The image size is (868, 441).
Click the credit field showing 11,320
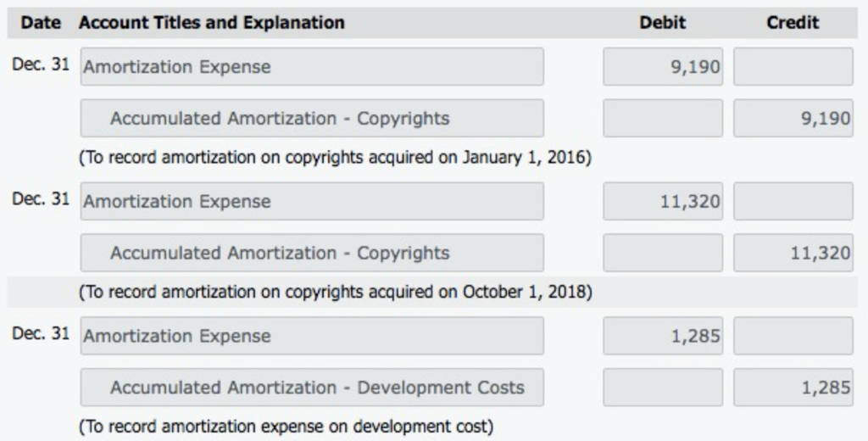pyautogui.click(x=793, y=253)
